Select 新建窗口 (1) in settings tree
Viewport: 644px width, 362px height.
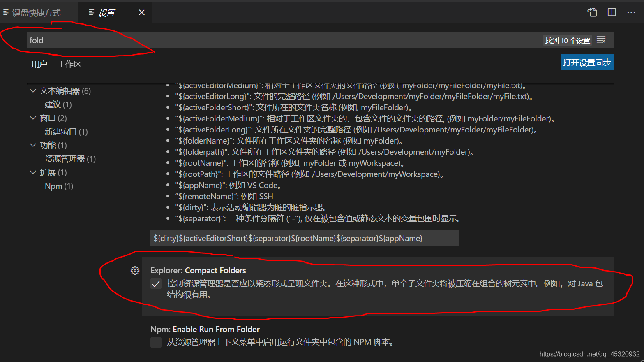tap(66, 132)
